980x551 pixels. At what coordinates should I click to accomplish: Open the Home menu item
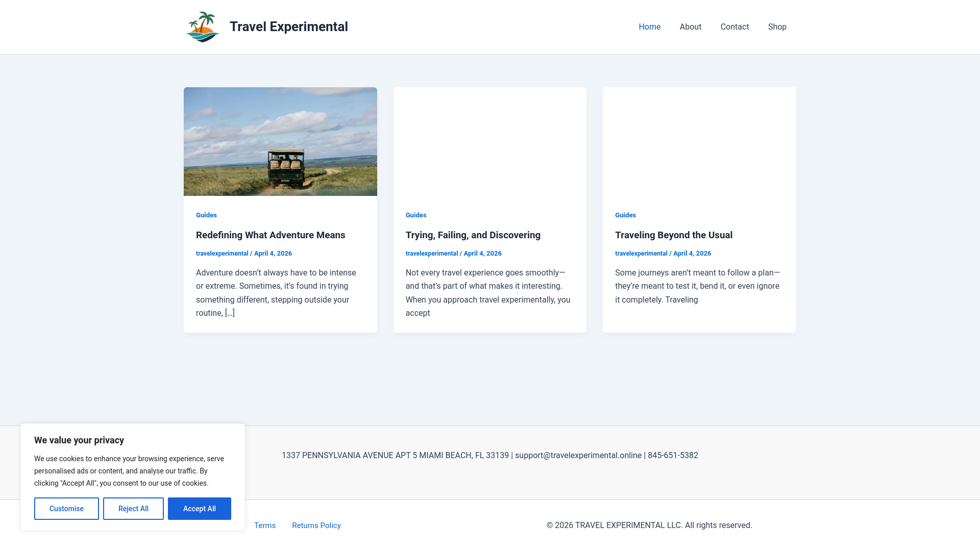pyautogui.click(x=649, y=27)
